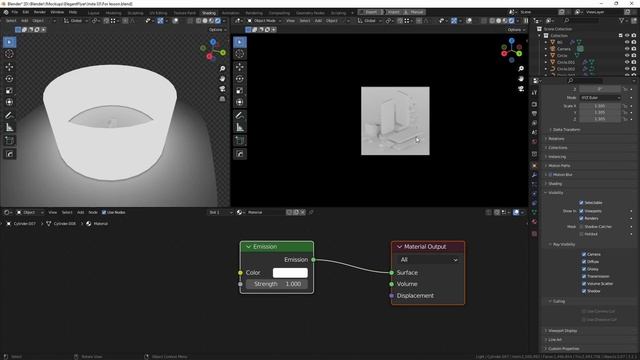The height and width of the screenshot is (360, 640).
Task: Open the Render properties tab icon
Action: tap(534, 104)
